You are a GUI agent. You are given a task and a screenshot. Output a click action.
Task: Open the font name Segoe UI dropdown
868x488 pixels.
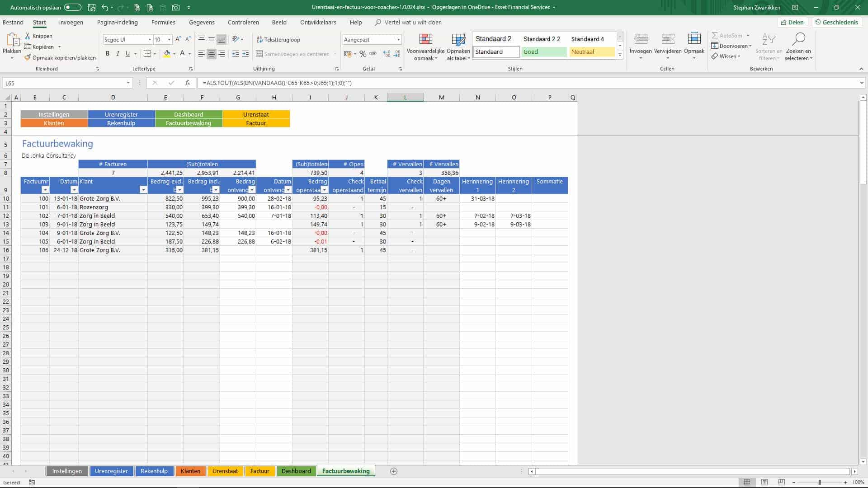[x=150, y=40]
